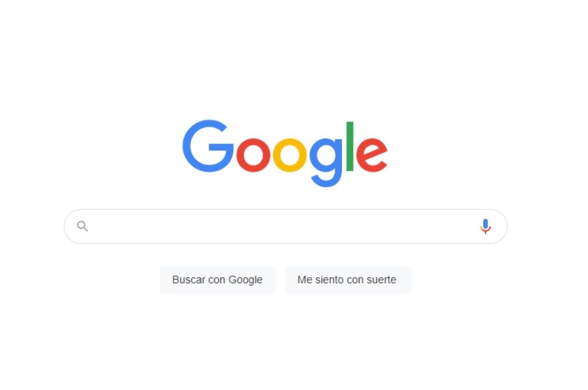Viewport: 588px width, 390px height.
Task: Try the lucky search button labeled suerte
Action: 348,279
